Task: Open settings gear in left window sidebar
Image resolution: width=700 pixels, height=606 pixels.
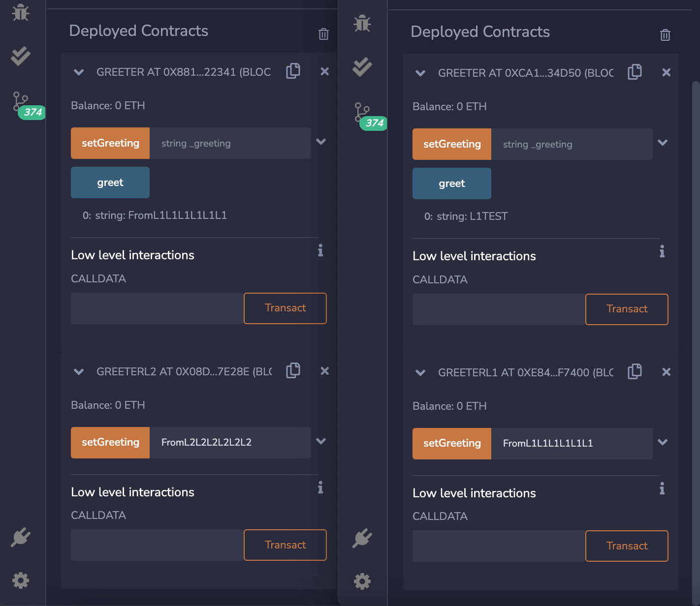Action: 21,580
